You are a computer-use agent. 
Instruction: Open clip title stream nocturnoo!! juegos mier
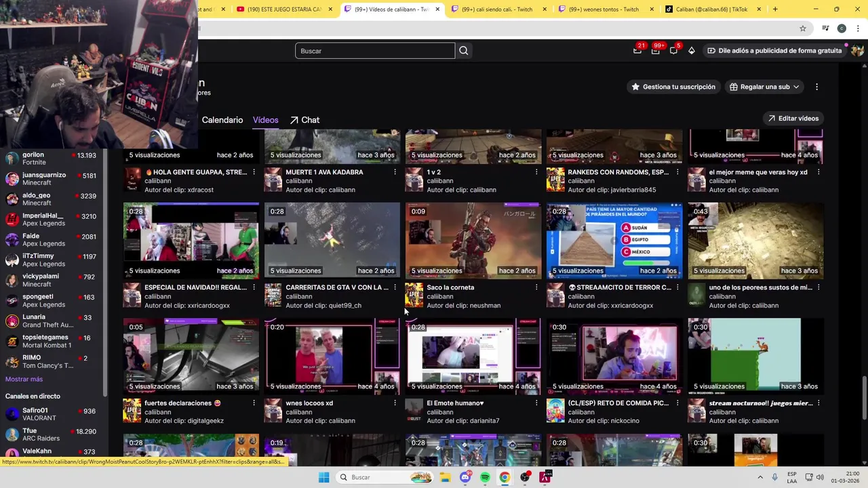pos(760,403)
